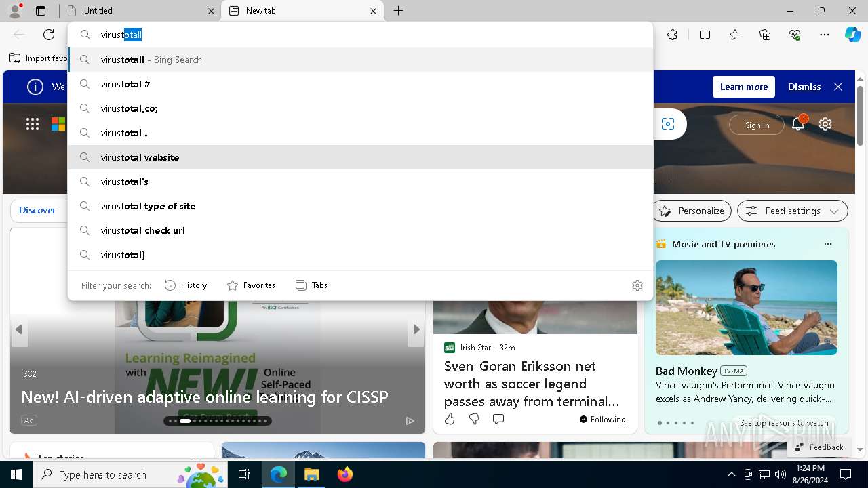Open Movie and TV premieres more options
Viewport: 868px width, 488px height.
[x=827, y=244]
